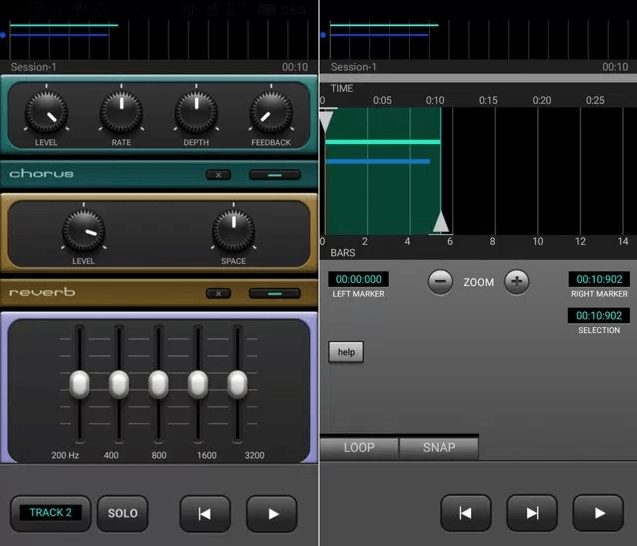Zoom out timeline with minus button
This screenshot has width=637, height=546.
point(440,282)
